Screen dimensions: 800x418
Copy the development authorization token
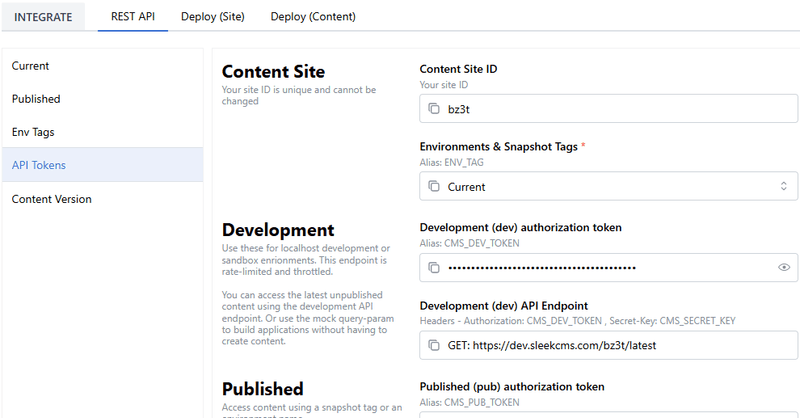tap(433, 267)
